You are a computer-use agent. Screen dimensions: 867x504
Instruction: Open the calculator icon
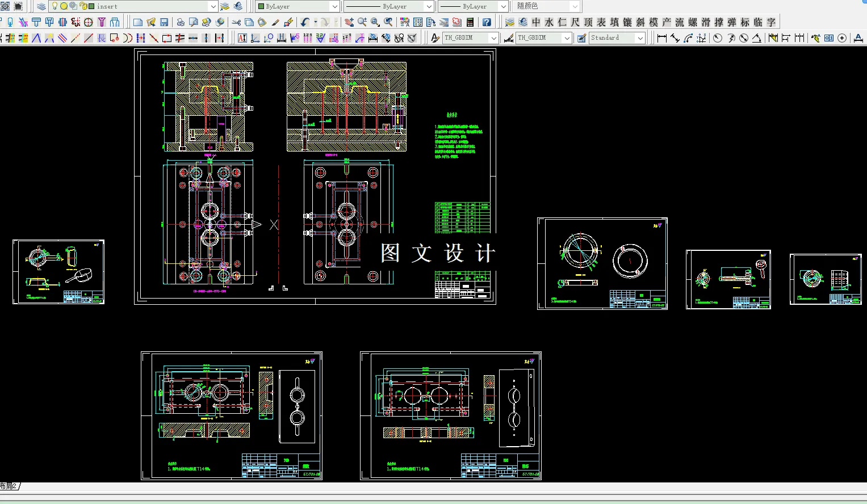470,22
